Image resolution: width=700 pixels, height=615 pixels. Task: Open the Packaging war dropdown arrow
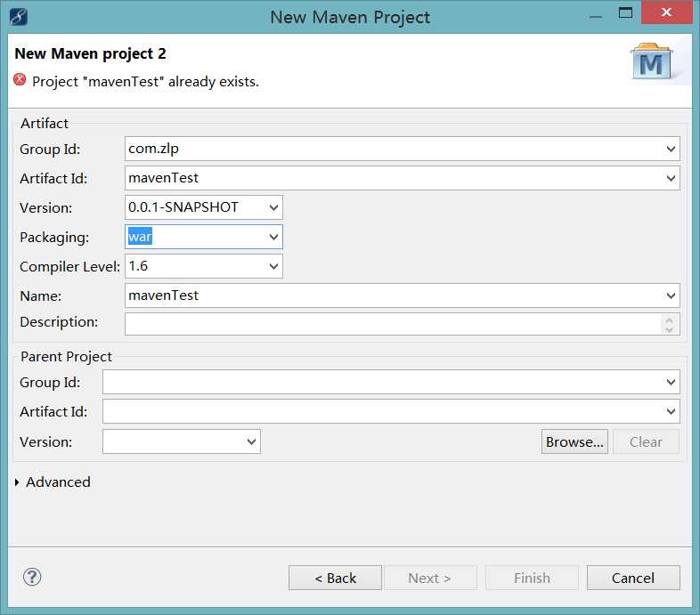[273, 237]
